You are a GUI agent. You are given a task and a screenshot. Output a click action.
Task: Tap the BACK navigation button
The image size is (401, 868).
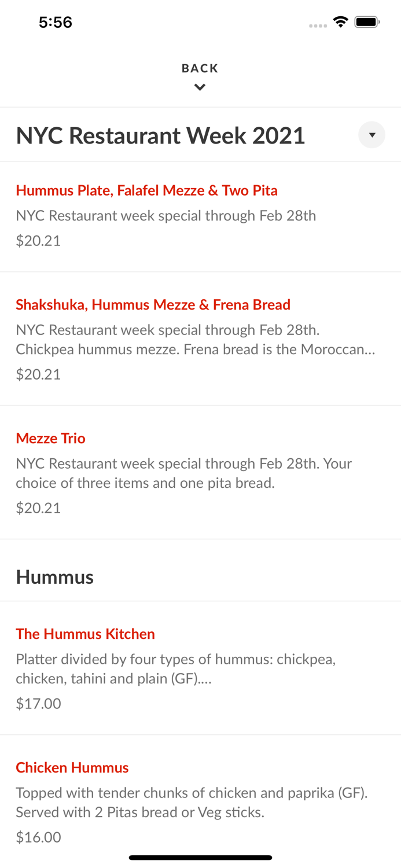pyautogui.click(x=200, y=68)
